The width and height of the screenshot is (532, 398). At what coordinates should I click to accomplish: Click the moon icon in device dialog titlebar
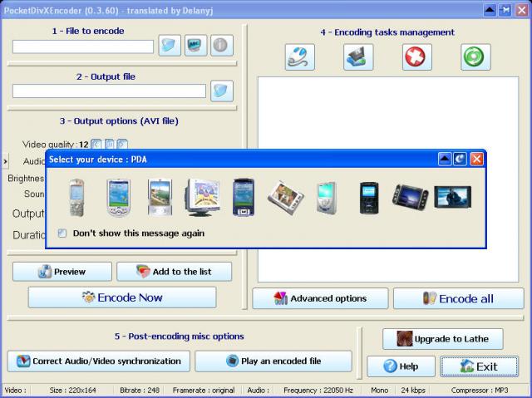point(460,159)
